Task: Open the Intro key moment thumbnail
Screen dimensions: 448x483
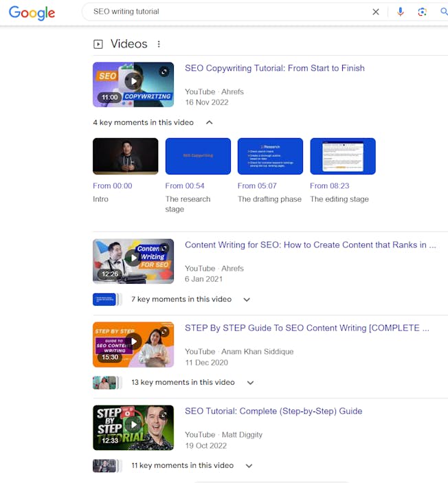Action: pyautogui.click(x=126, y=156)
